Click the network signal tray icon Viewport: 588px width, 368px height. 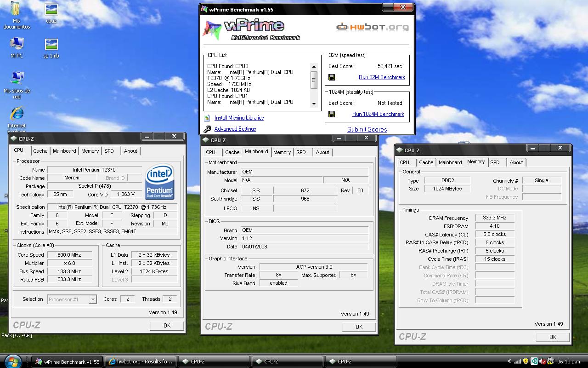coord(518,362)
